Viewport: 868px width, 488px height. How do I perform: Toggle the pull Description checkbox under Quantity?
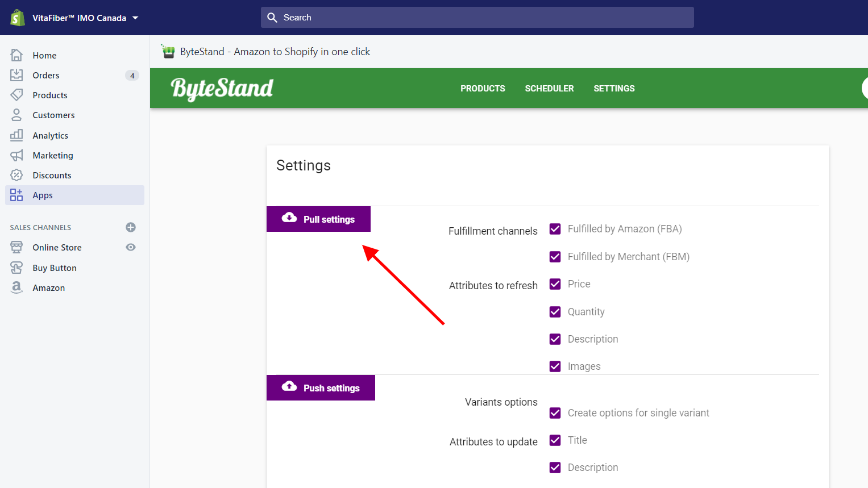[555, 339]
